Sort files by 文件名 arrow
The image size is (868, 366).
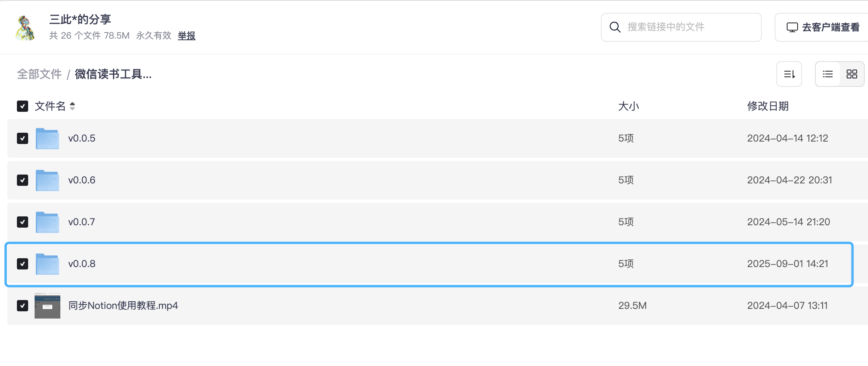click(72, 106)
